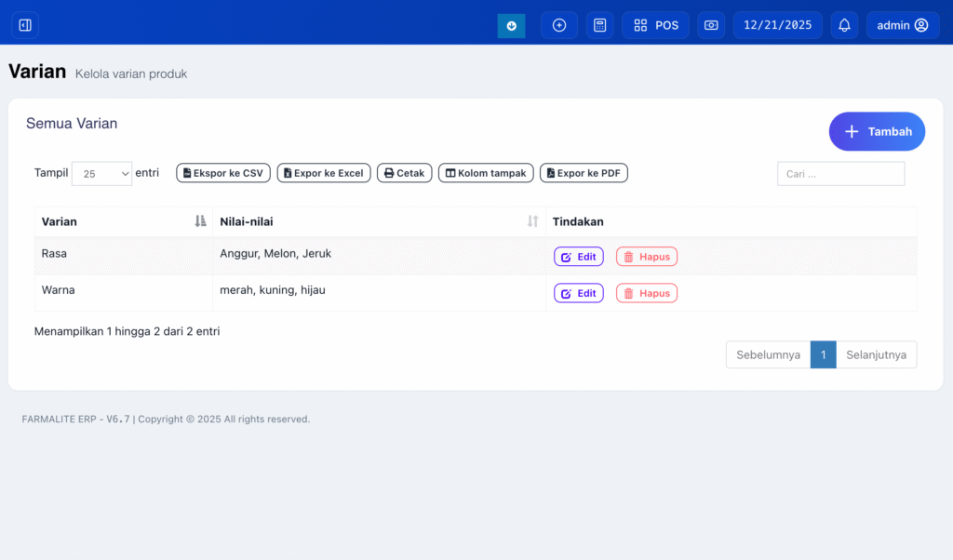The width and height of the screenshot is (953, 560).
Task: Click inside the Cari search field
Action: pos(840,174)
